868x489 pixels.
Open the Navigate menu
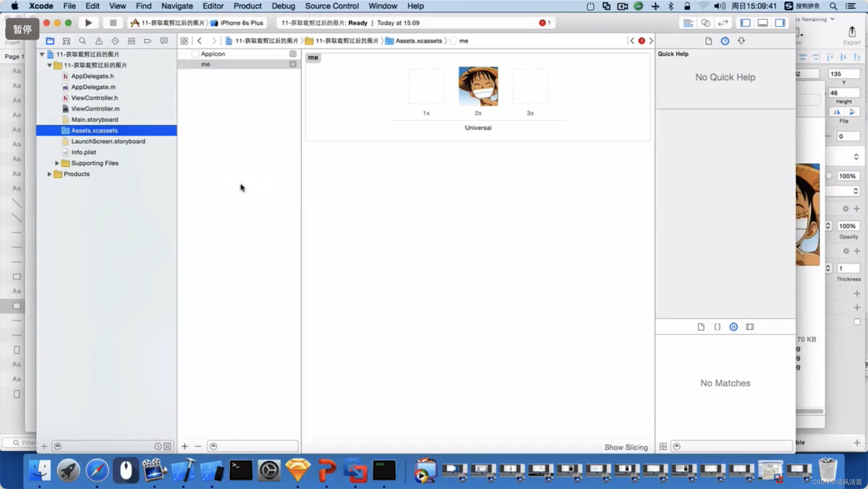click(177, 6)
